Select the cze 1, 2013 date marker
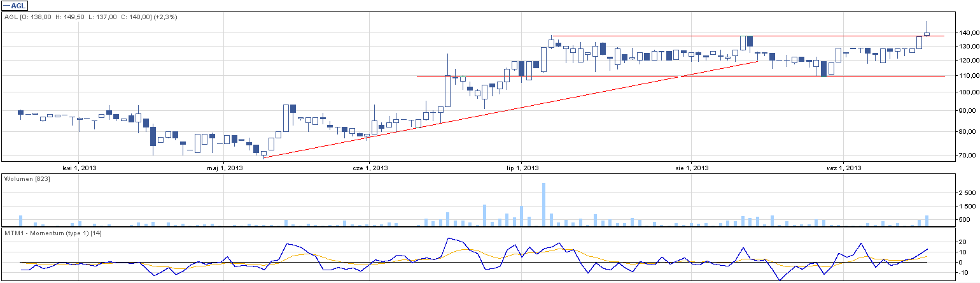980x283 pixels. click(370, 168)
